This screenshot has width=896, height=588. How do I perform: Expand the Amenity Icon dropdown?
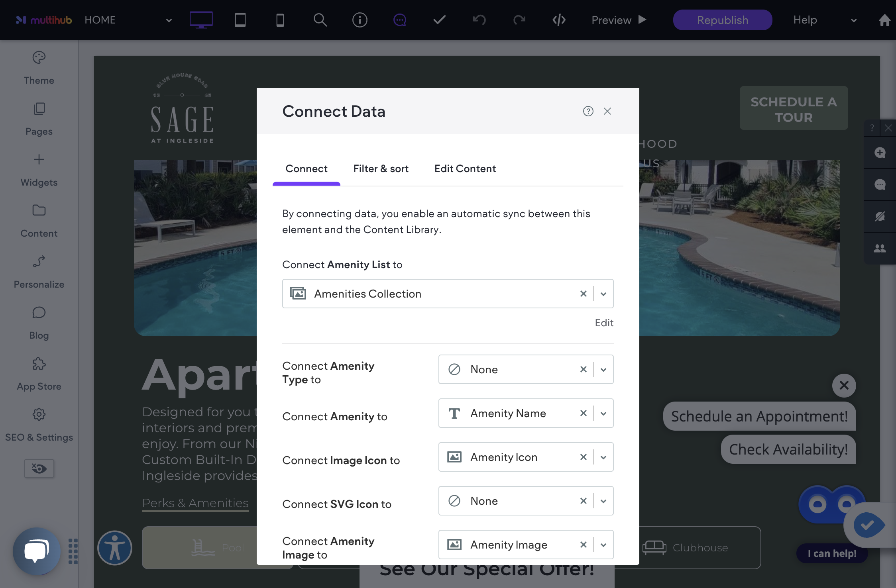[x=603, y=457]
